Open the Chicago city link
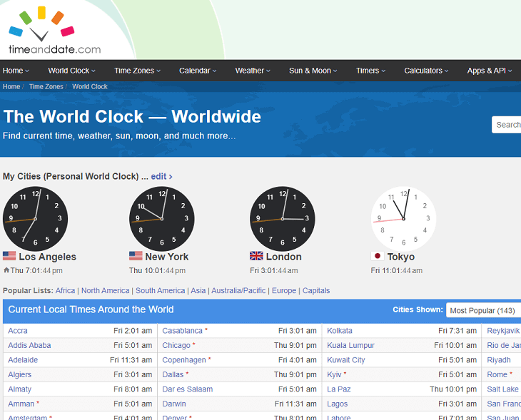 tap(176, 345)
